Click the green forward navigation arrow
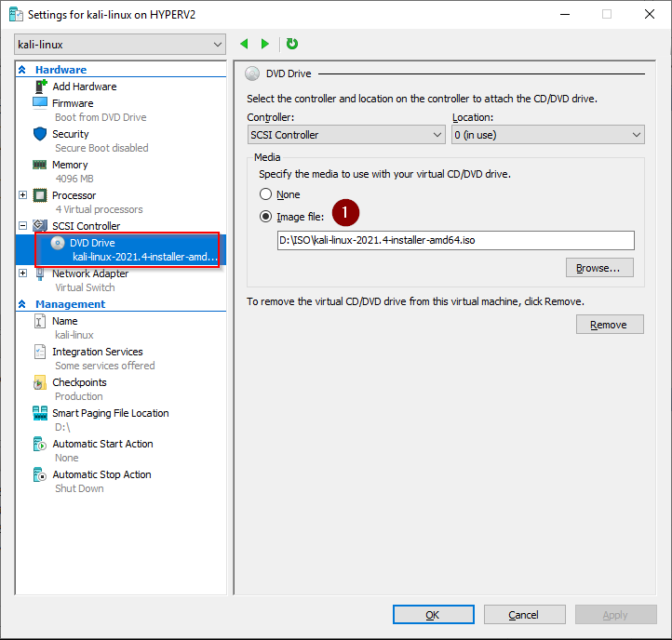 (x=265, y=44)
